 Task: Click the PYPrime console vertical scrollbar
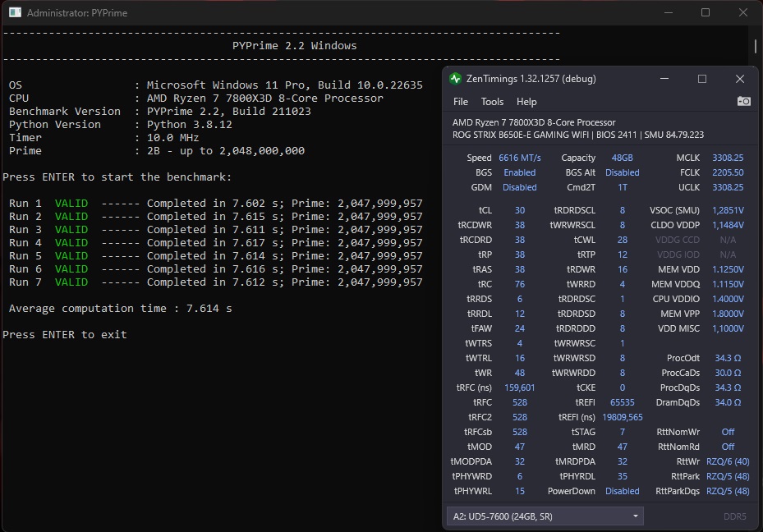point(755,47)
